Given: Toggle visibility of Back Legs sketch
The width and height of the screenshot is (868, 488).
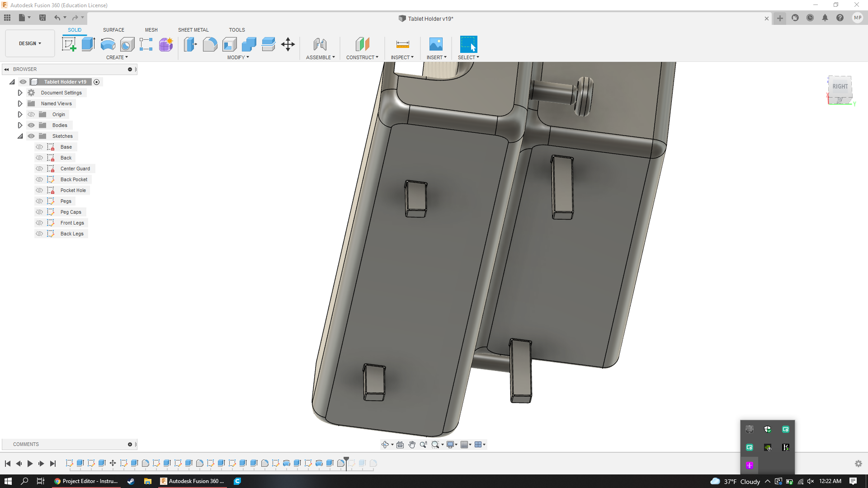Looking at the screenshot, I should 40,233.
